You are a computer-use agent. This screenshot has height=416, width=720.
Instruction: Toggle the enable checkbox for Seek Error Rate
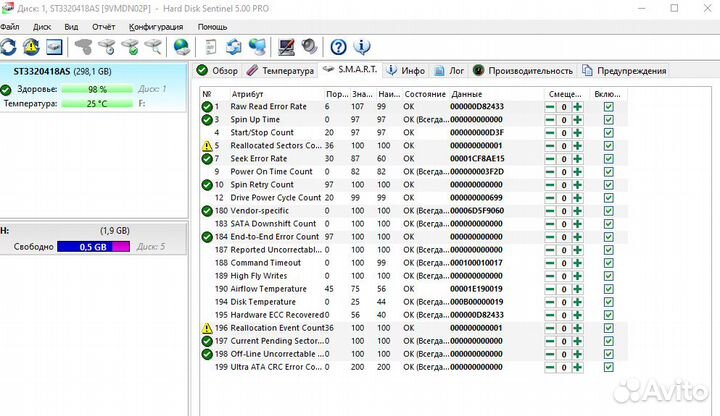(x=609, y=158)
